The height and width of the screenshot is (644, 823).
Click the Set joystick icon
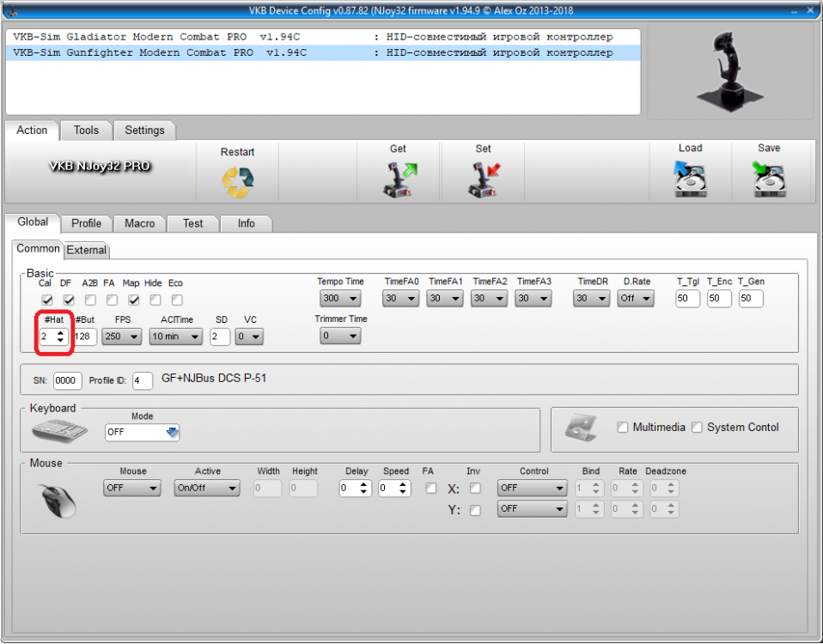coord(484,179)
